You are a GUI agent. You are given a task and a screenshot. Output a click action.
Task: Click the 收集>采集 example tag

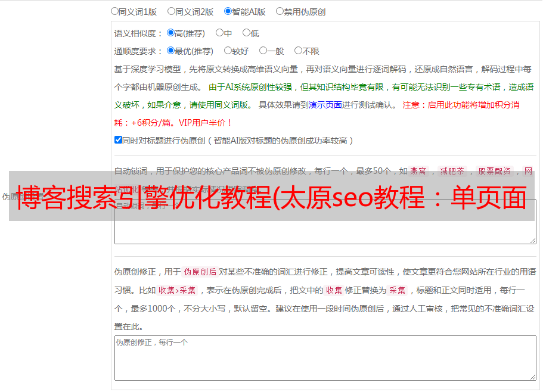tap(177, 290)
